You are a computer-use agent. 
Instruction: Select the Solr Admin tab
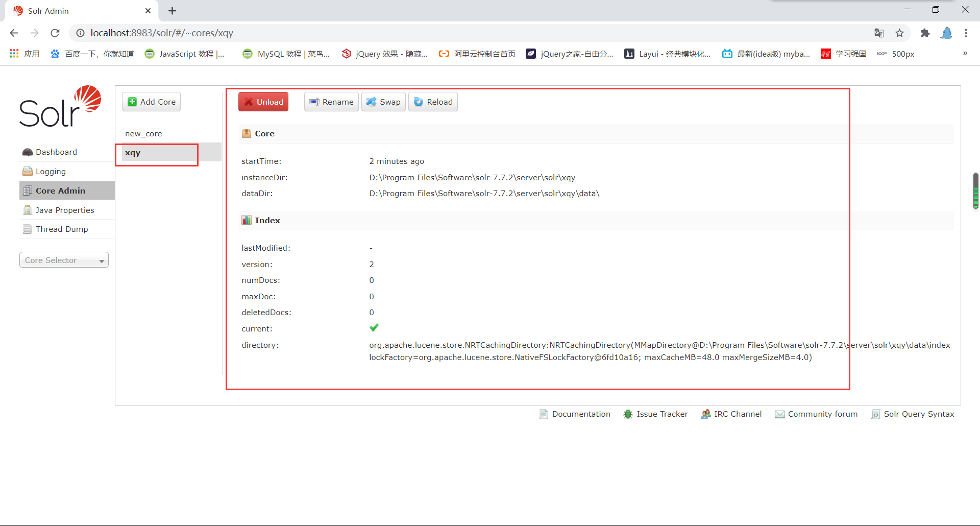(x=82, y=11)
